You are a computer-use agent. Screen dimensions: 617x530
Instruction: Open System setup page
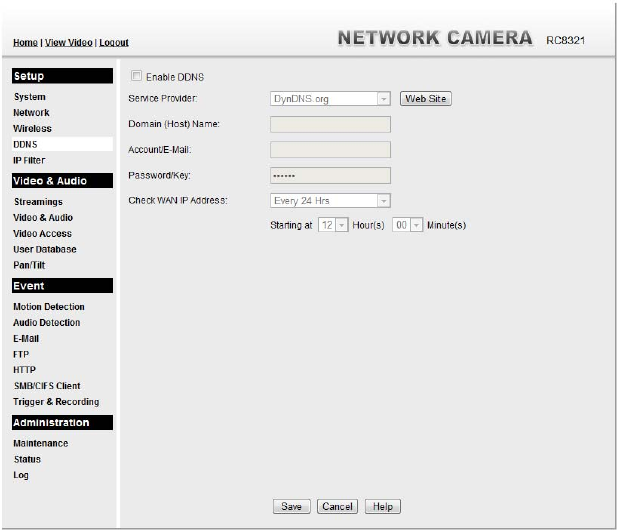pyautogui.click(x=30, y=97)
